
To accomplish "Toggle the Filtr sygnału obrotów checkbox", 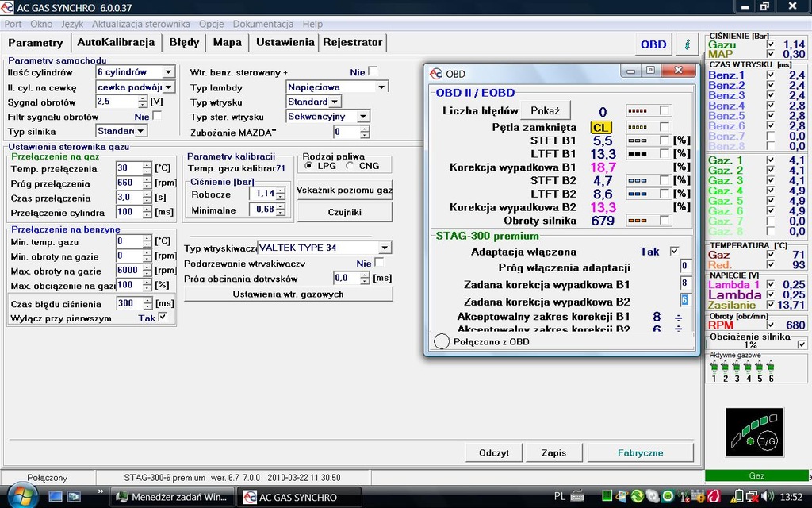I will [x=157, y=116].
